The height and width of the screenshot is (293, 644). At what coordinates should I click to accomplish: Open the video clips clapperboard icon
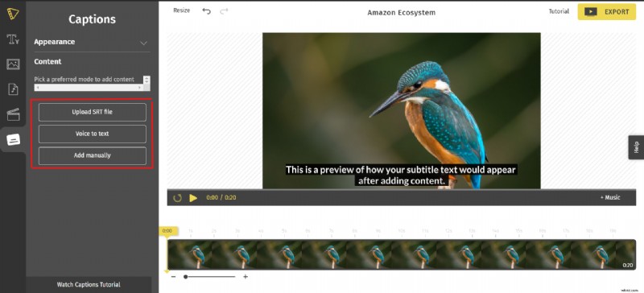(x=13, y=114)
